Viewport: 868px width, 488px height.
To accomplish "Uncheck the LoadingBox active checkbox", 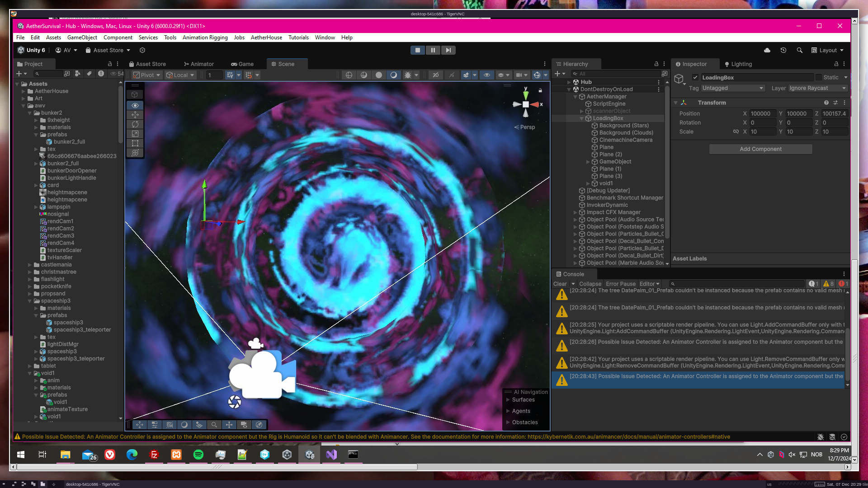I will (x=695, y=77).
